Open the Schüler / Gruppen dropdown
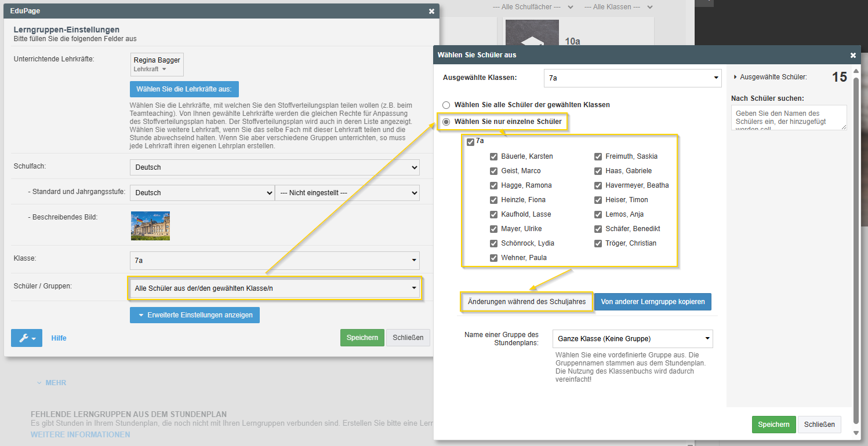This screenshot has height=446, width=868. (x=274, y=288)
